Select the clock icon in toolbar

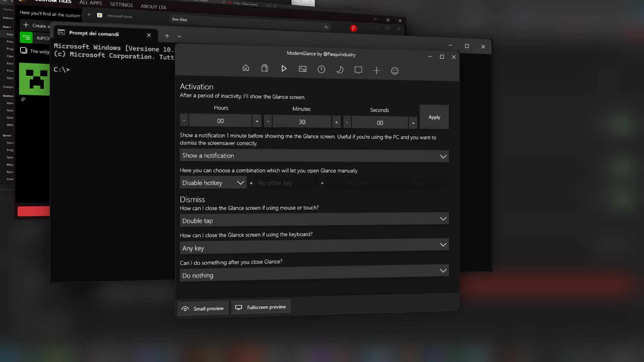pos(321,69)
